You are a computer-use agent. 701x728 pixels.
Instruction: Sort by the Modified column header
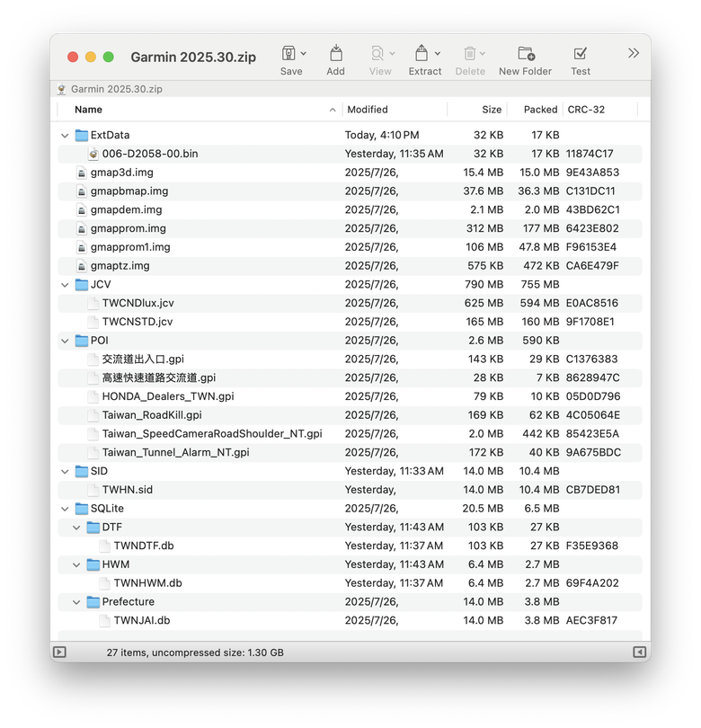pos(395,110)
